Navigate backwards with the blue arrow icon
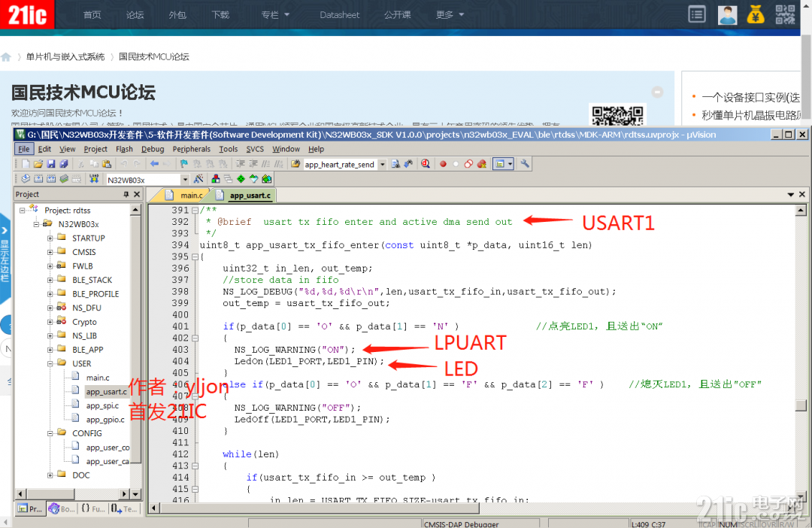This screenshot has height=528, width=812. point(154,164)
